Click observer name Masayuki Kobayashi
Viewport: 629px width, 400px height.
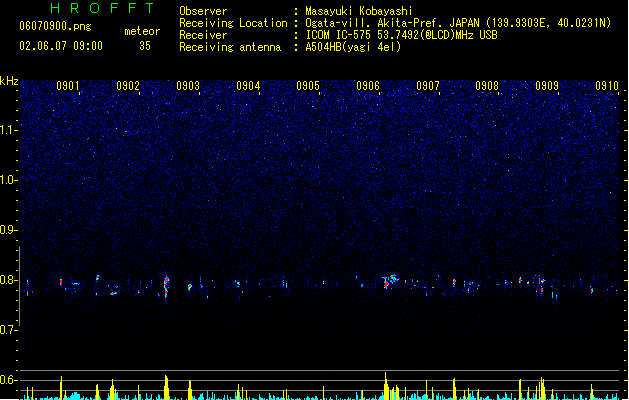(359, 11)
